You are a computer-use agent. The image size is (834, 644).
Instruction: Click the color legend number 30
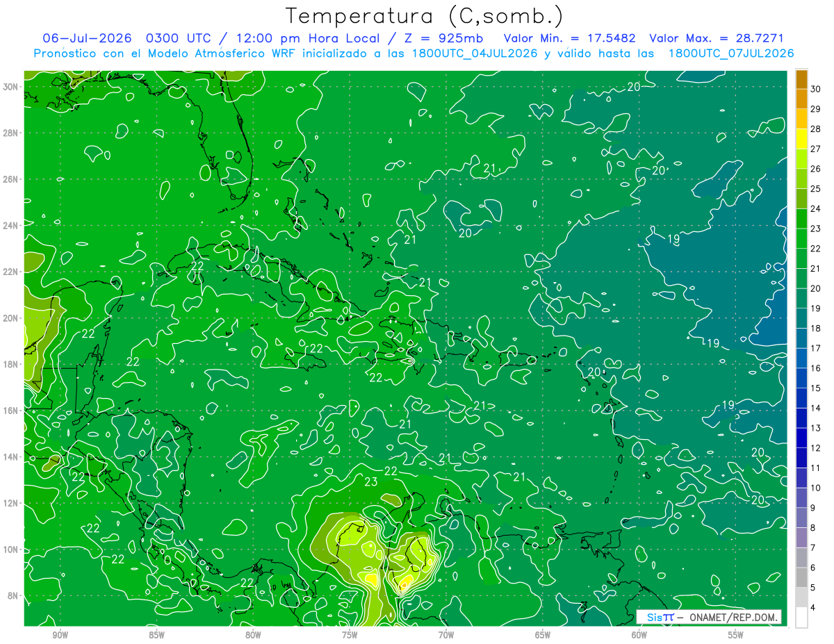tap(816, 88)
